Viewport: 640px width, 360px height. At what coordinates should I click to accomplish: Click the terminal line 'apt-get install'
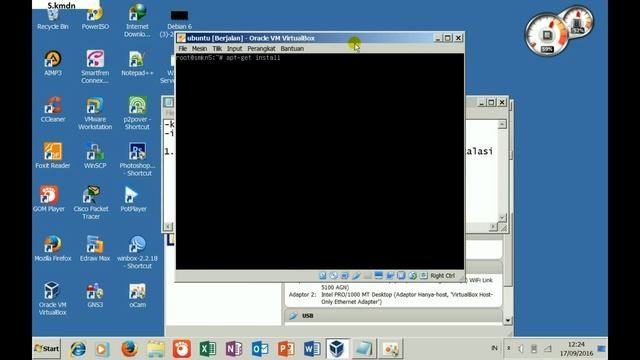point(253,58)
